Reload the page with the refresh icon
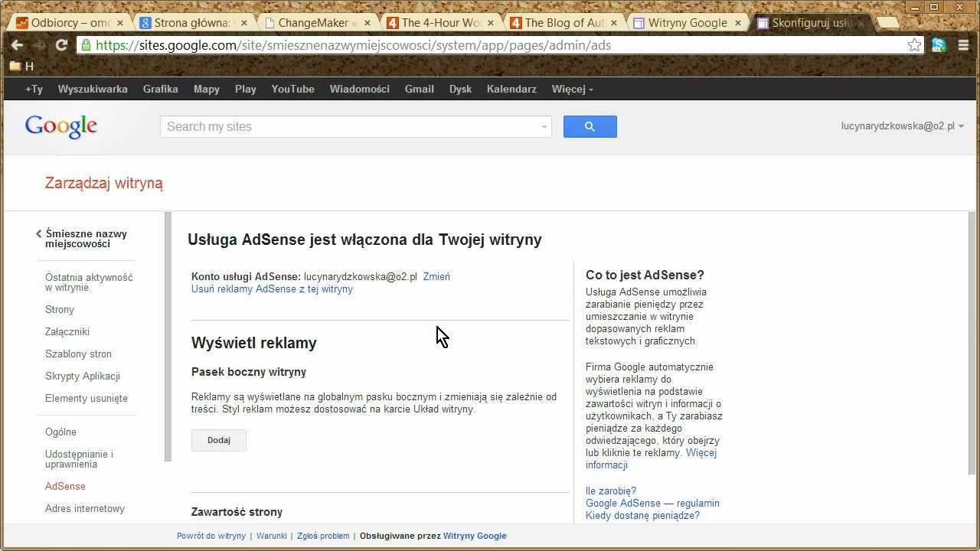Viewport: 980px width, 551px height. [62, 45]
